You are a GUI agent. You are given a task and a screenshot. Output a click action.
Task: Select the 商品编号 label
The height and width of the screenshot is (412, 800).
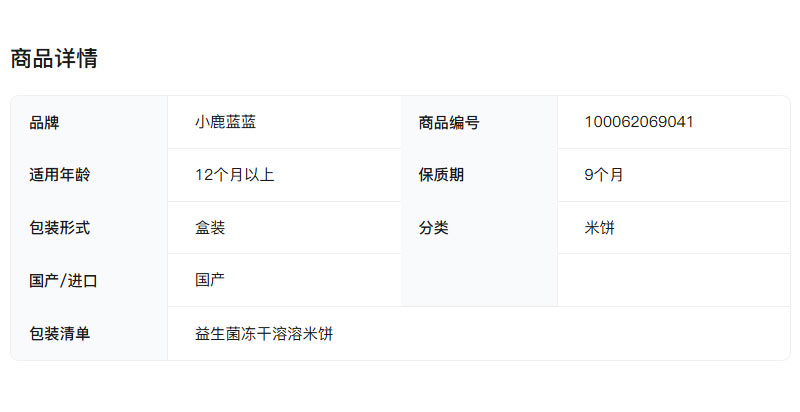click(449, 123)
